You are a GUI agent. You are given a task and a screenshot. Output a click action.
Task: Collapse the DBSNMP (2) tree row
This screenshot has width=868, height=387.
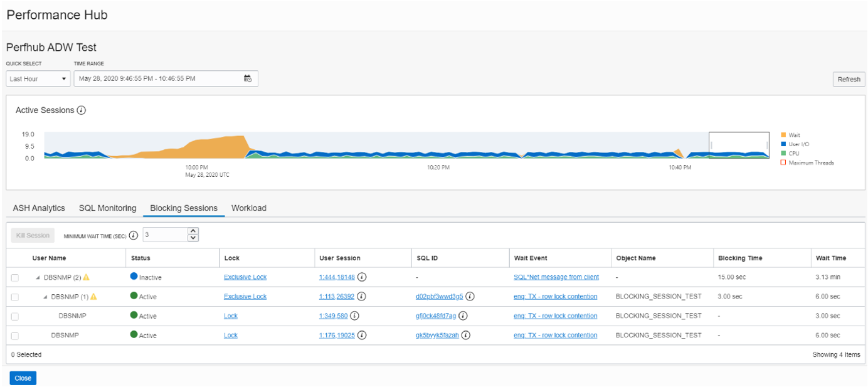(38, 277)
